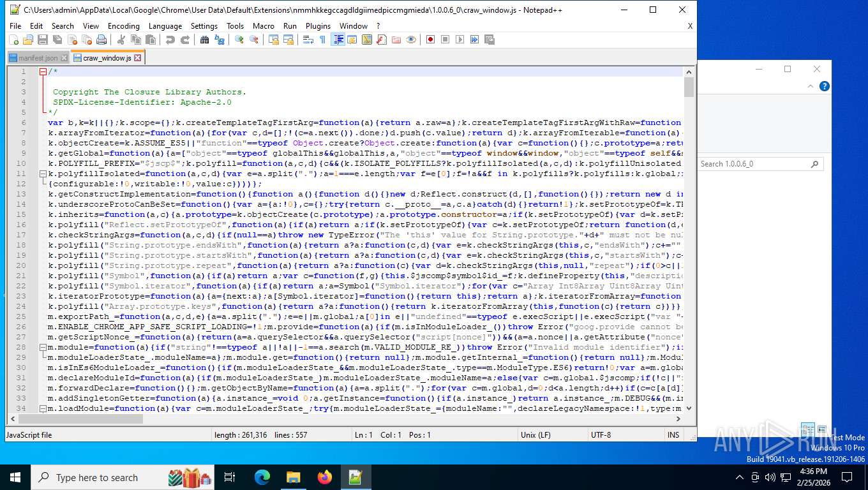The image size is (868, 490).
Task: Click the New file toolbar icon
Action: (13, 40)
